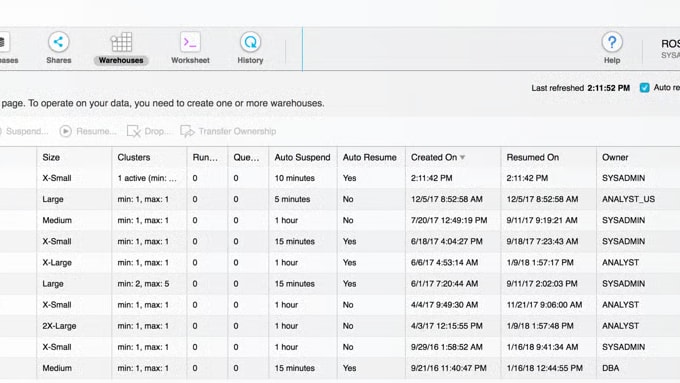This screenshot has width=680, height=383.
Task: Click the Resume... button label
Action: pos(96,131)
